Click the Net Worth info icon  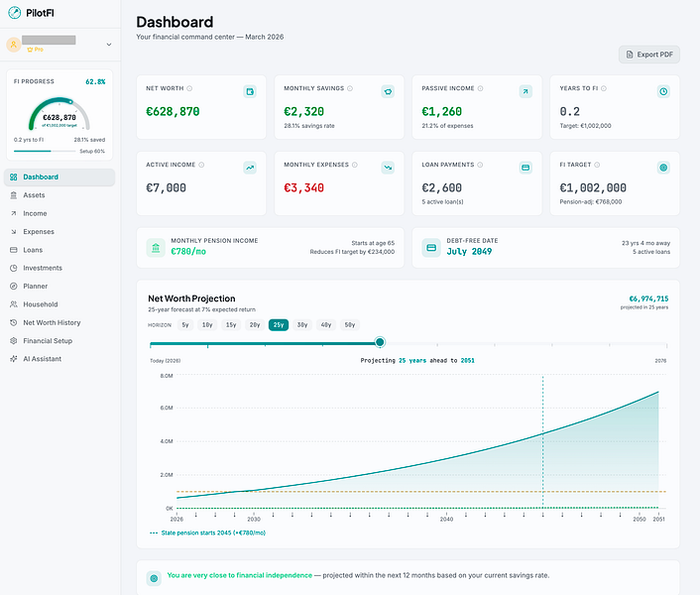[189, 89]
